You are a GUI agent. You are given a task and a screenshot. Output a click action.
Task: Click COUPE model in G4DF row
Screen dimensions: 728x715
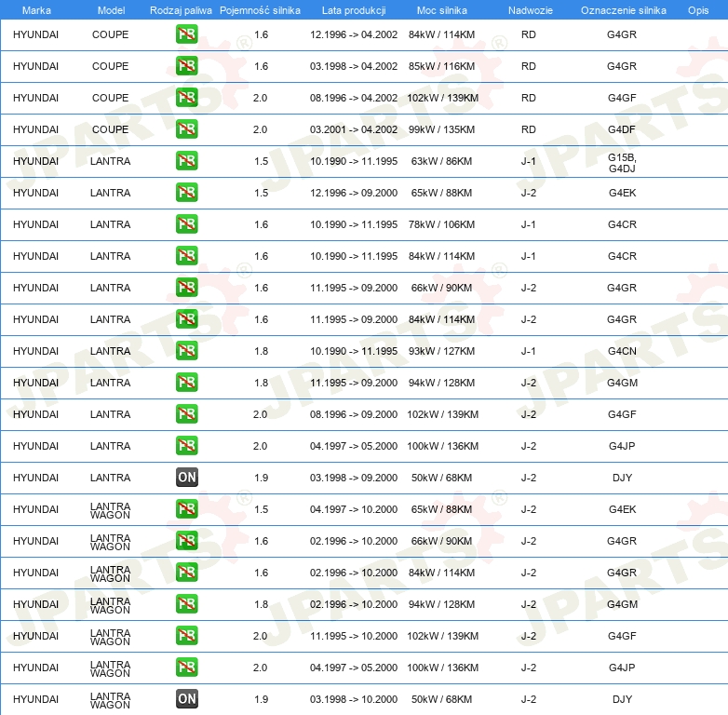click(x=110, y=129)
